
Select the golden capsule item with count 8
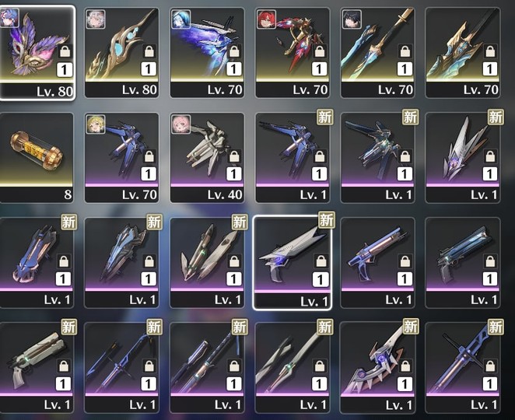37,158
